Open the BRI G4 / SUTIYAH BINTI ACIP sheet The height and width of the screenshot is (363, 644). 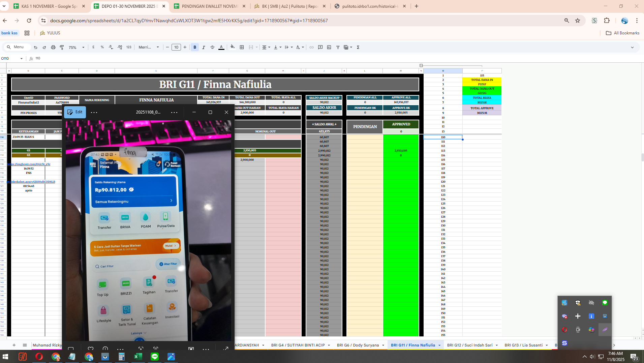point(298,345)
